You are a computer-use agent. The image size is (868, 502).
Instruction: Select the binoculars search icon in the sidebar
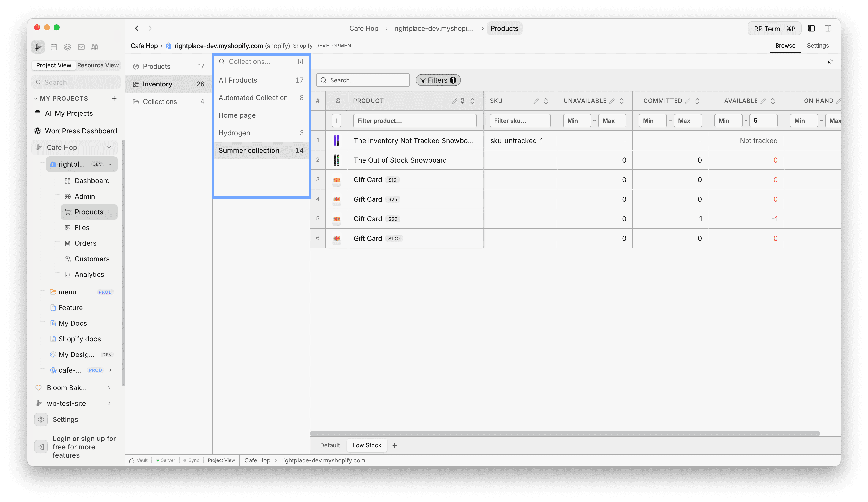95,47
